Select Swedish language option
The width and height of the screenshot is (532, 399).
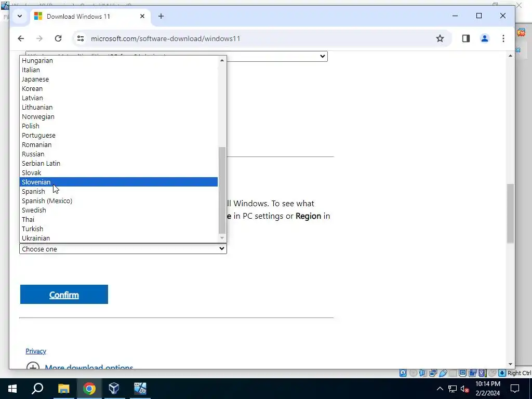tap(118, 210)
